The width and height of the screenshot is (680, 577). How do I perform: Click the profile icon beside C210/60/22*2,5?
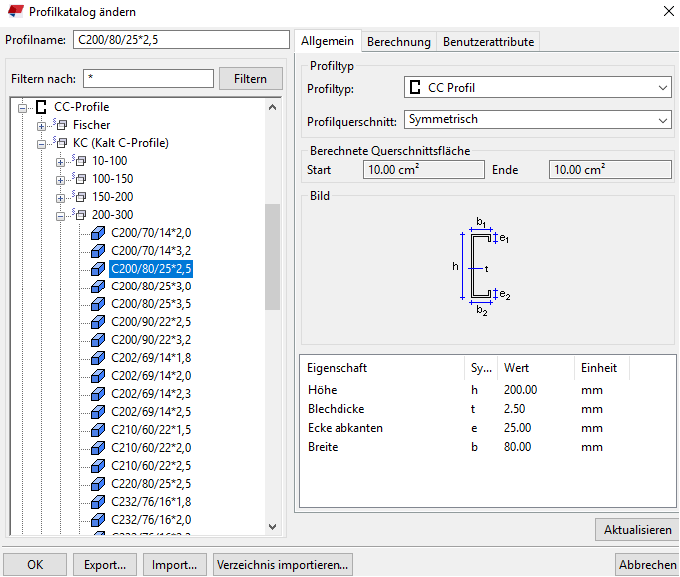[98, 466]
